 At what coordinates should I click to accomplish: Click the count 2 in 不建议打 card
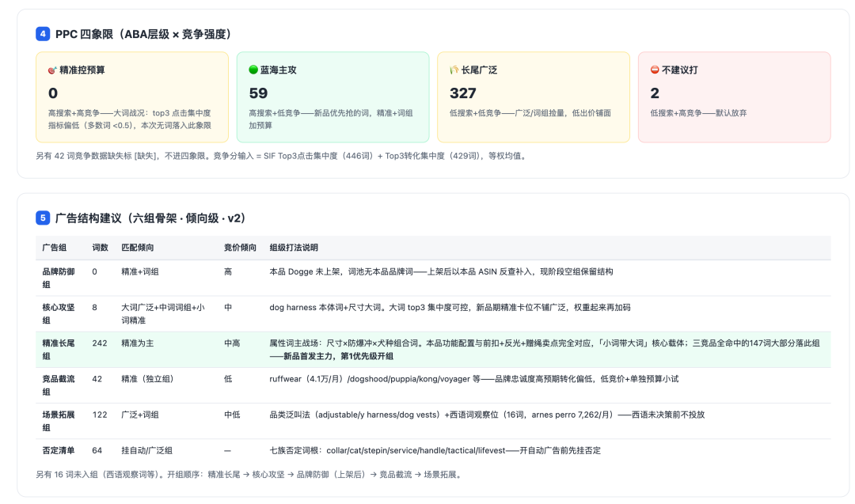click(655, 93)
